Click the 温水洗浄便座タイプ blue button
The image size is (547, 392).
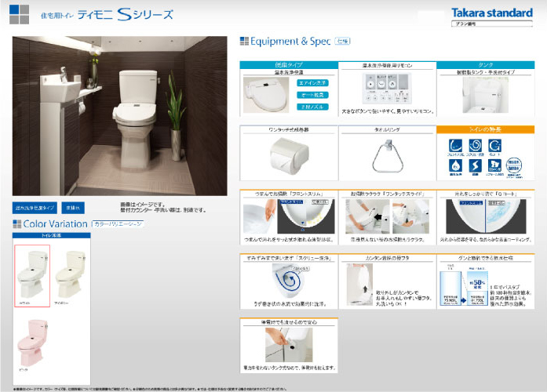[x=35, y=208]
